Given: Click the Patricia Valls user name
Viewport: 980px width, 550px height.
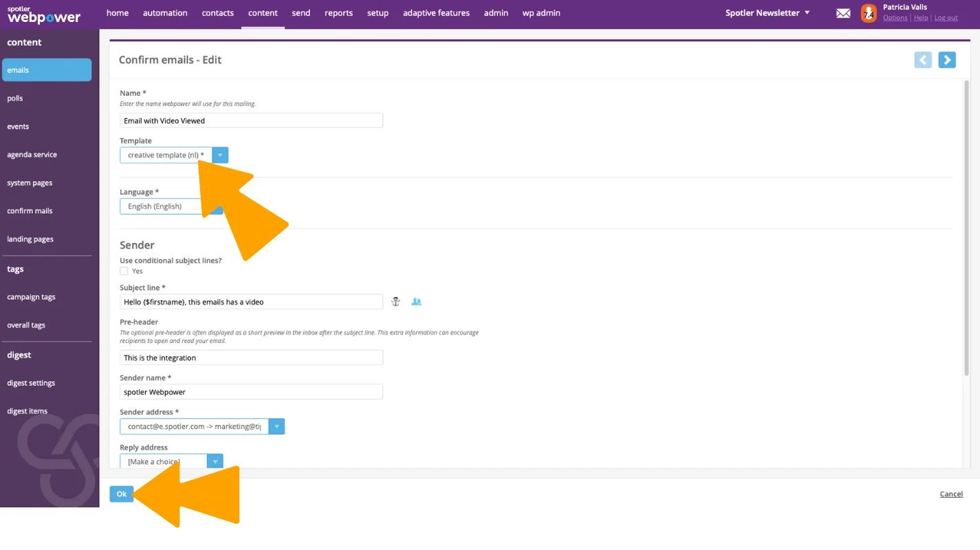Looking at the screenshot, I should pyautogui.click(x=905, y=7).
